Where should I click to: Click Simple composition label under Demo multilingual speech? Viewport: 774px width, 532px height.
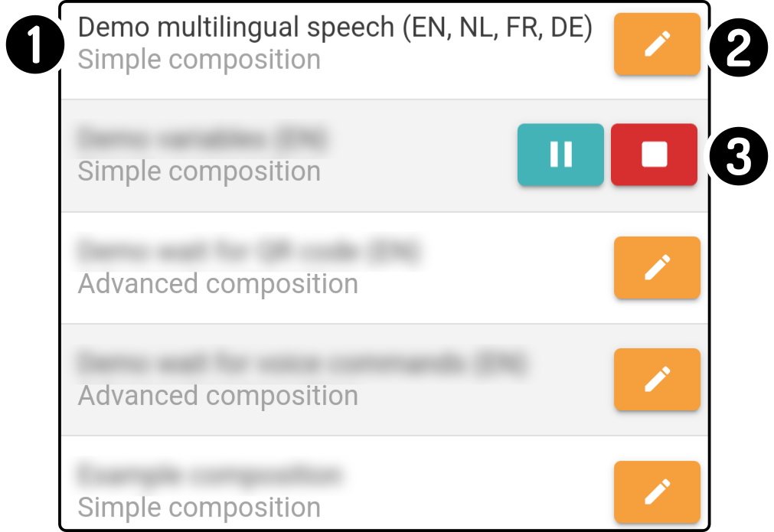[199, 60]
